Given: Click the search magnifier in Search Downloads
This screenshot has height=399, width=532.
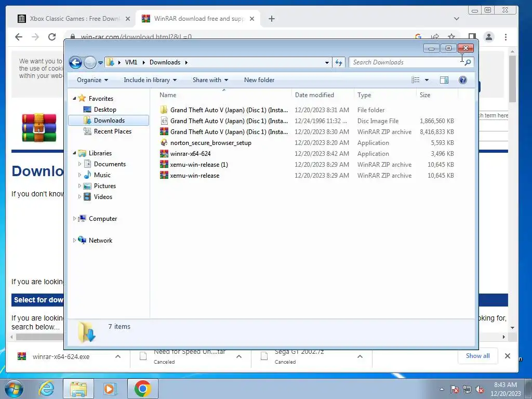Looking at the screenshot, I should [x=468, y=62].
